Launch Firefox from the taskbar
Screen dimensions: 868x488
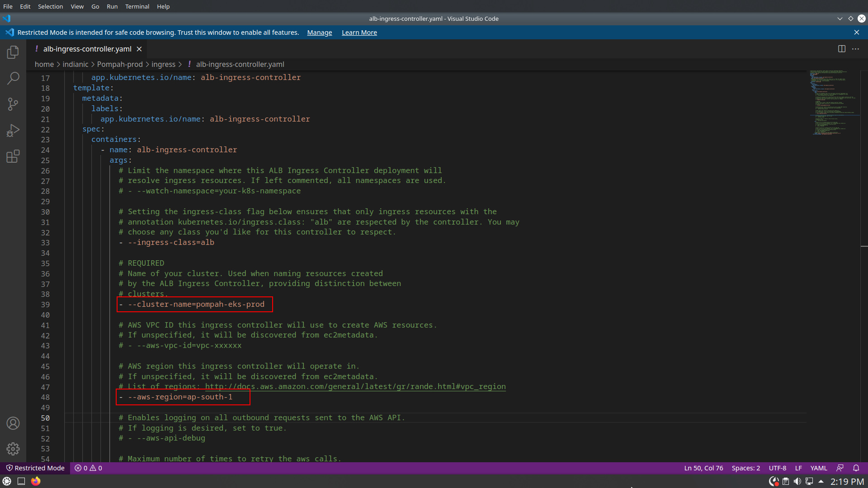pyautogui.click(x=36, y=481)
